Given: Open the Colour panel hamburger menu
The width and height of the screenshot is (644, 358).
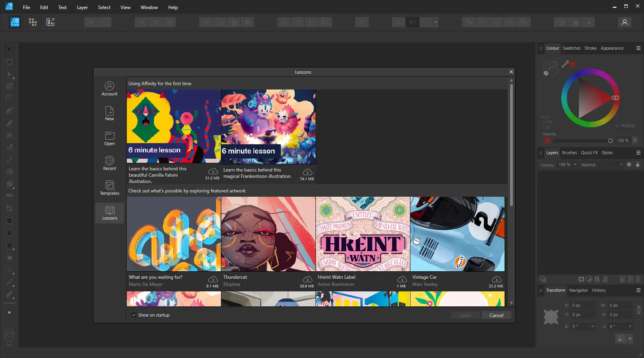Looking at the screenshot, I should (638, 48).
